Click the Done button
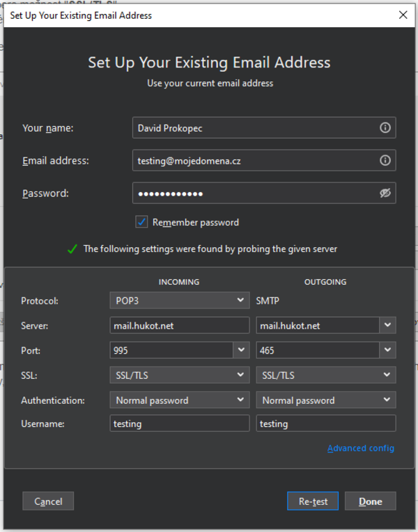This screenshot has height=532, width=418. (x=370, y=501)
